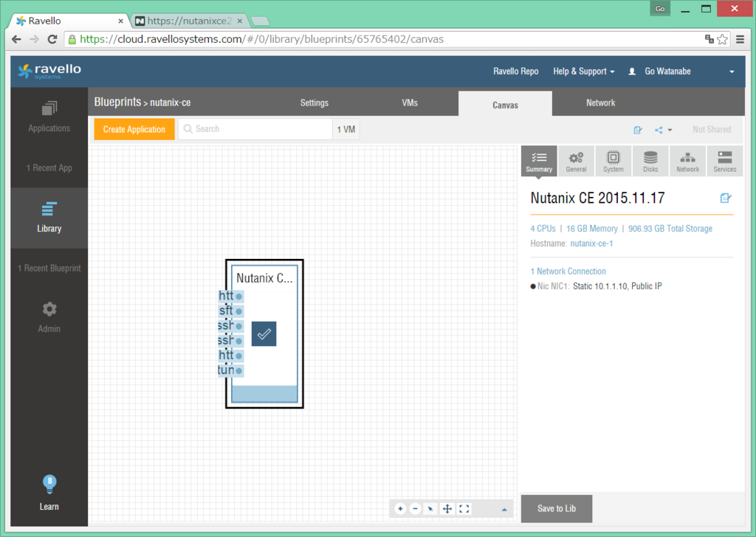
Task: Close the nutanixce2 browser tab
Action: point(240,21)
